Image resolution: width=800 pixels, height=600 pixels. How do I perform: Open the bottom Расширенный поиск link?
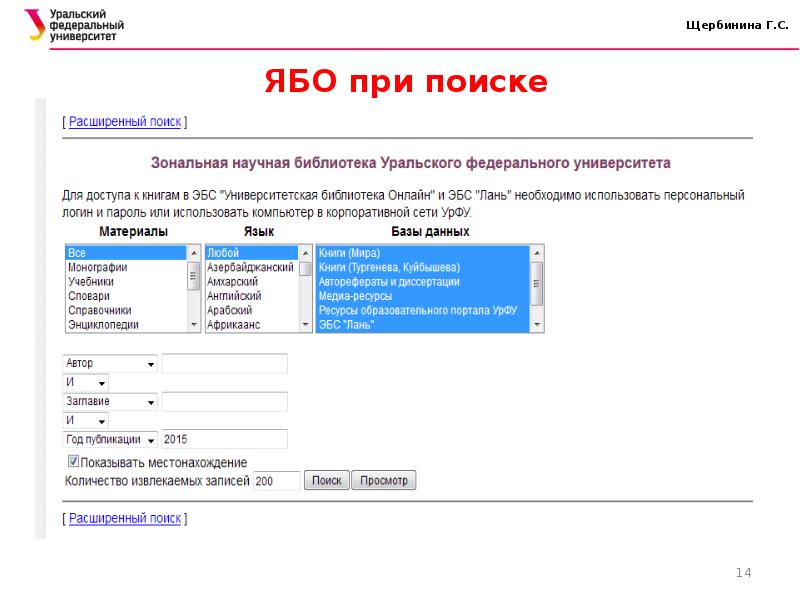125,519
